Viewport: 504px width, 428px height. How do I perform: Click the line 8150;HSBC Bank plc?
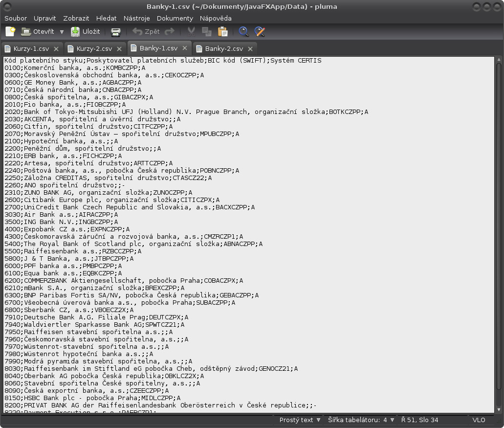pyautogui.click(x=92, y=398)
